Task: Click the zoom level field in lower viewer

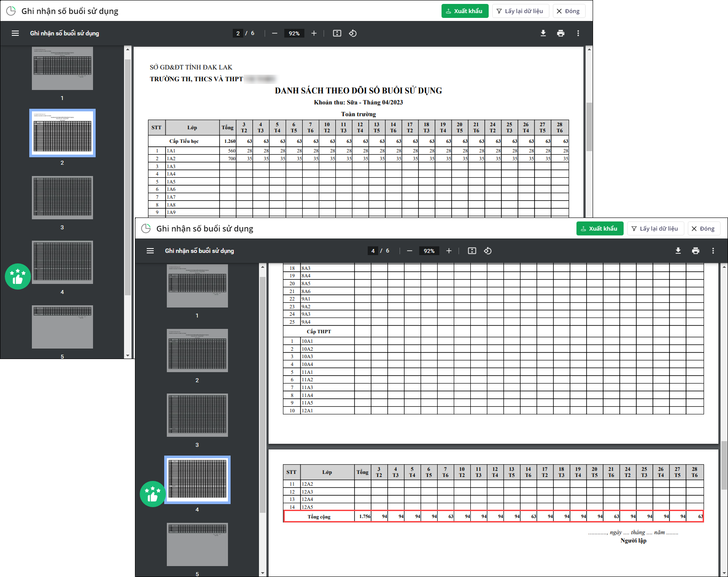Action: (429, 251)
